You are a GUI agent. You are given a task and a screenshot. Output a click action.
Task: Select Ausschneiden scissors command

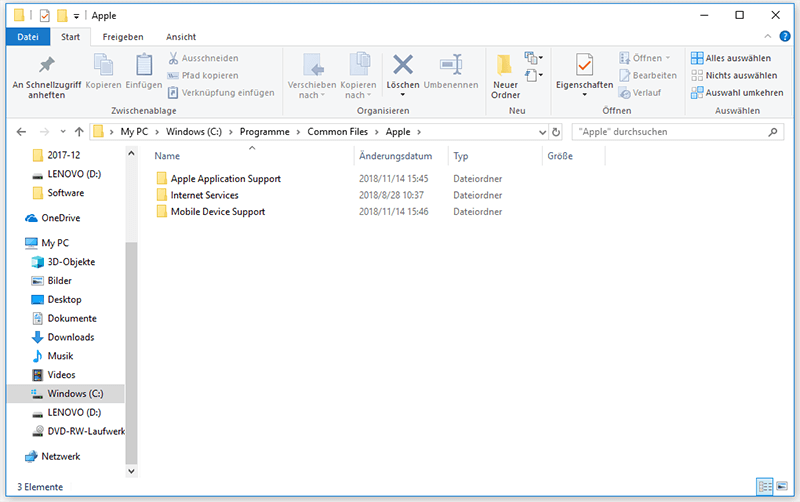point(204,58)
